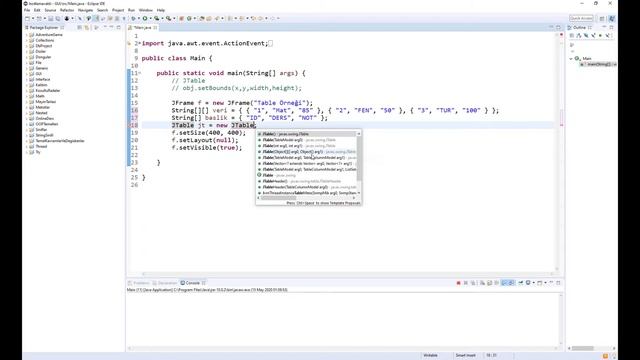Select the Math project
The height and width of the screenshot is (360, 640).
40,96
